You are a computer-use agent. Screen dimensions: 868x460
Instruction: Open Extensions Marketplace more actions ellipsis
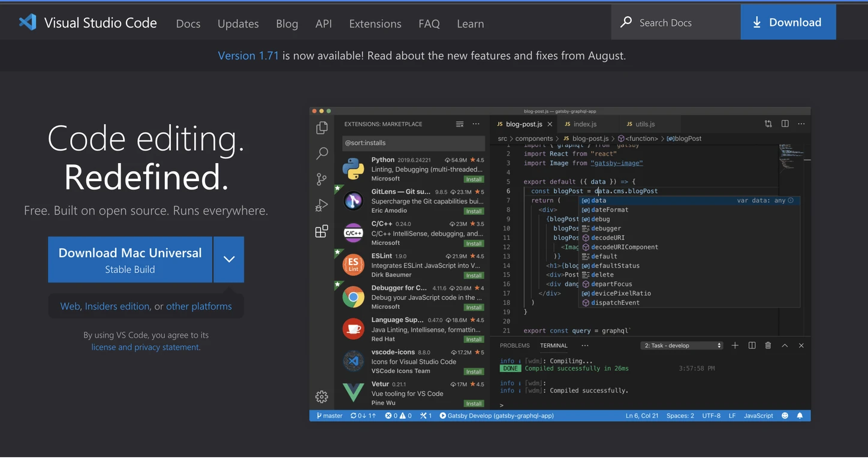[476, 124]
